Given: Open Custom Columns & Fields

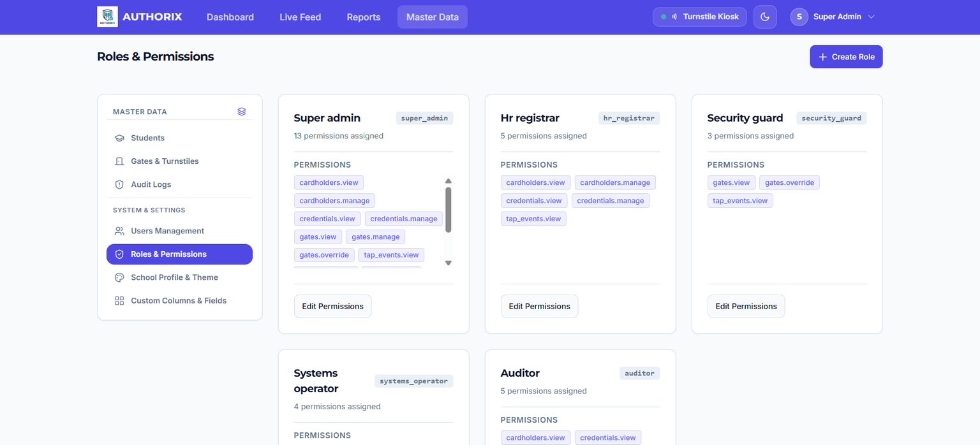Looking at the screenshot, I should pyautogui.click(x=179, y=300).
